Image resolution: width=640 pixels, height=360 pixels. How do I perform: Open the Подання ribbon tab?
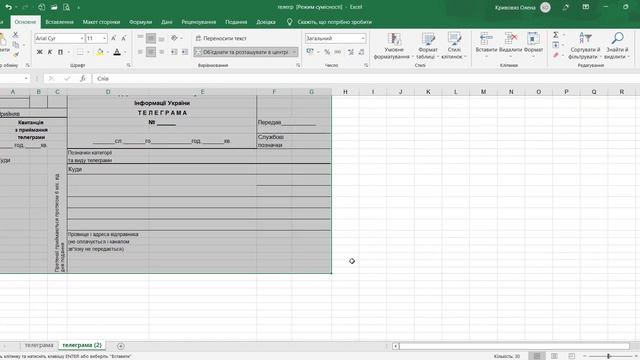point(236,22)
